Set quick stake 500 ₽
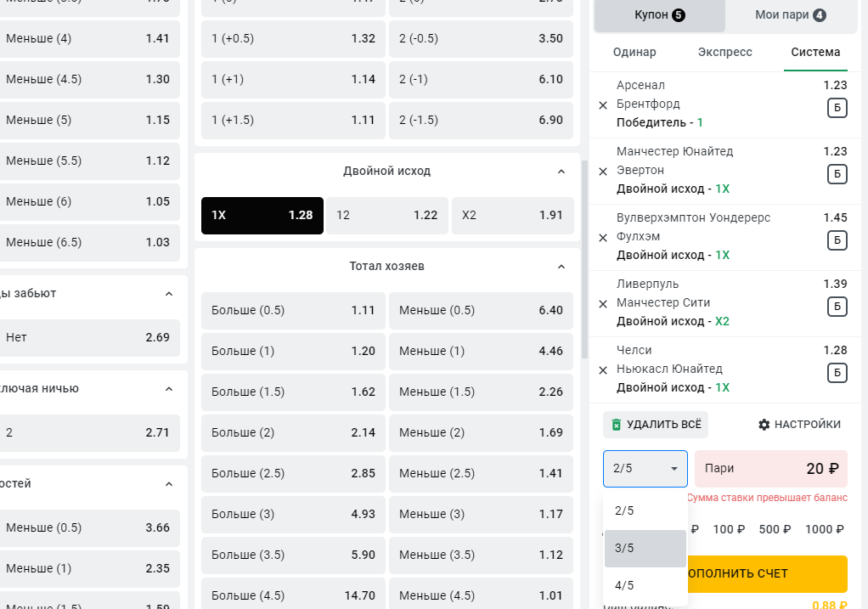 coord(775,529)
